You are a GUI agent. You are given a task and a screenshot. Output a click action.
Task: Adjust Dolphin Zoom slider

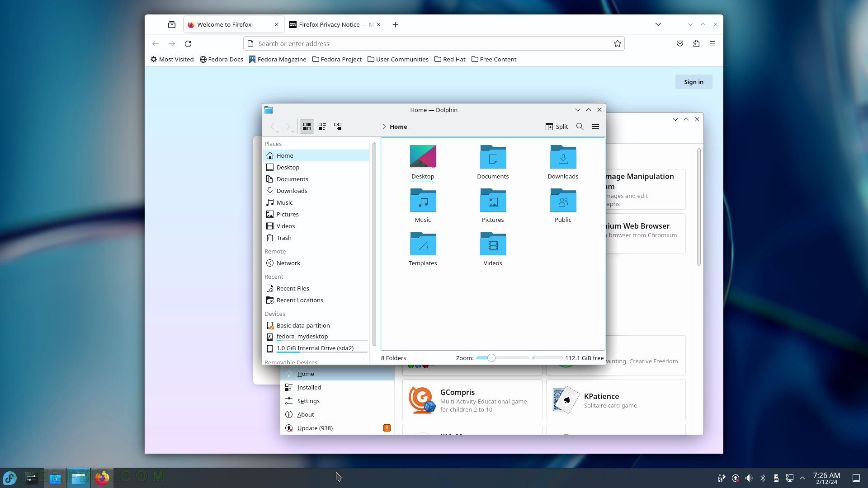click(502, 358)
